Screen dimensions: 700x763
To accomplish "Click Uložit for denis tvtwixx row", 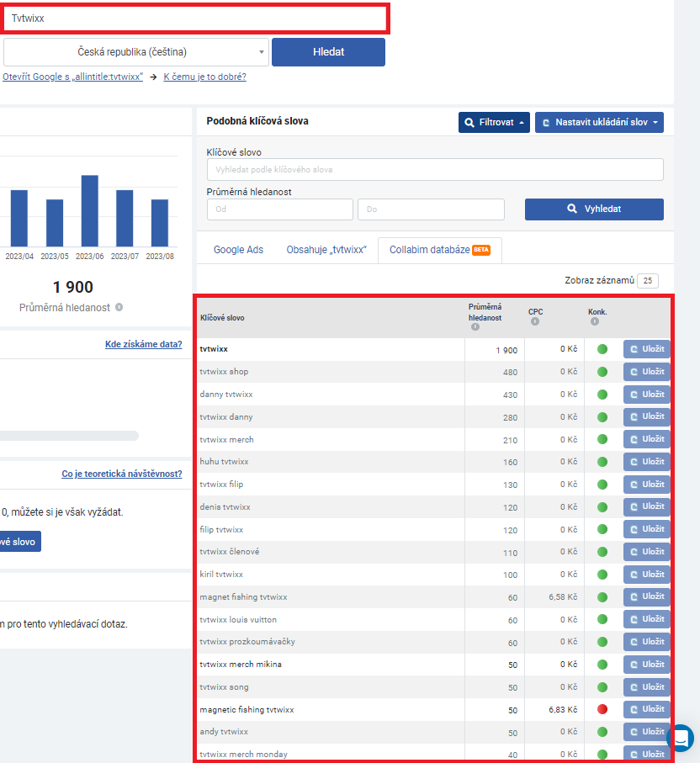I will point(647,506).
